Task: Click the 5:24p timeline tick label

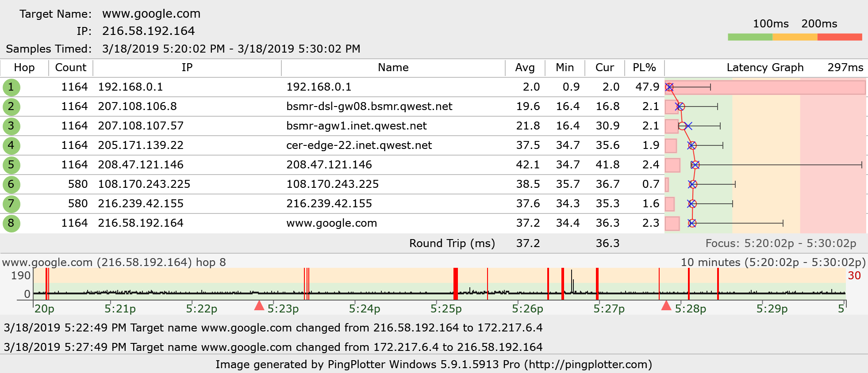Action: (x=365, y=309)
